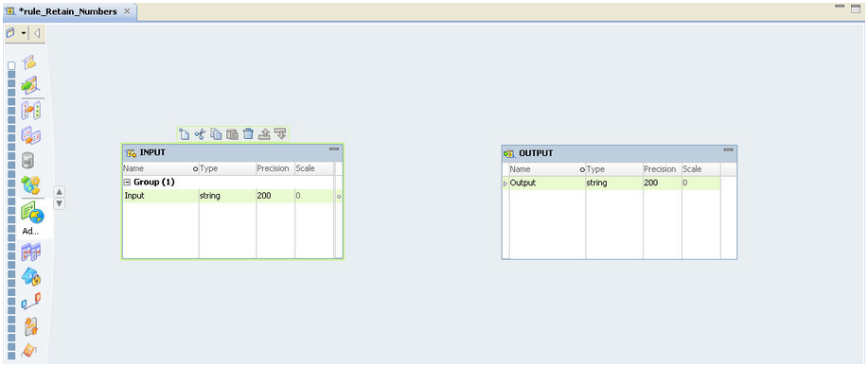Click the palette scroll down arrow
Screen dimensions: 868x367
(x=61, y=203)
